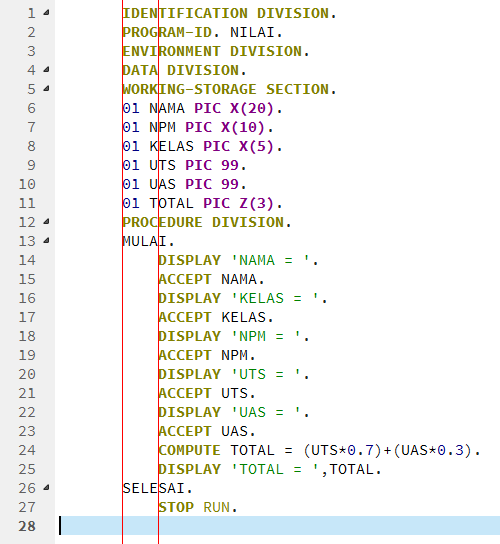Click on ACCEPT UTS statement
Screen dimensions: 500x544
(207, 393)
